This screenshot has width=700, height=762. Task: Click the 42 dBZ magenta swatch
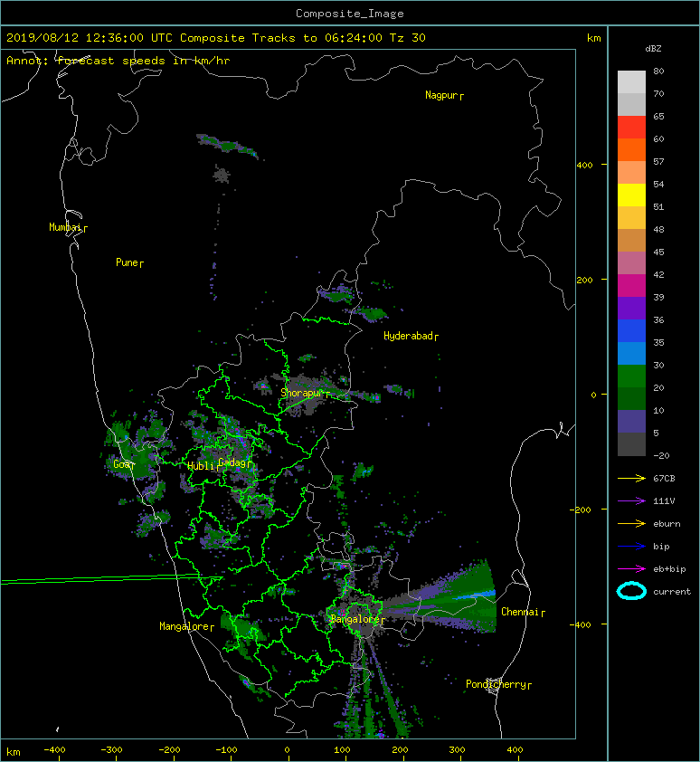pyautogui.click(x=631, y=285)
